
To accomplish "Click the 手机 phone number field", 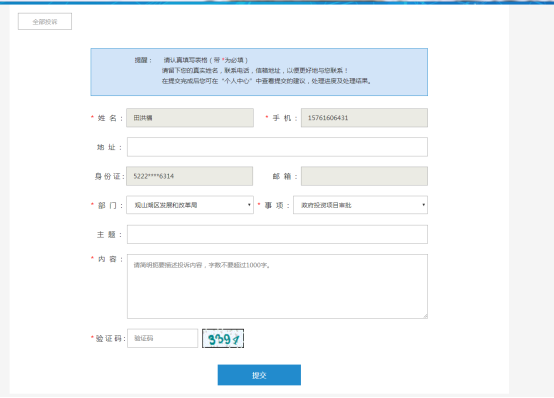I will point(364,118).
